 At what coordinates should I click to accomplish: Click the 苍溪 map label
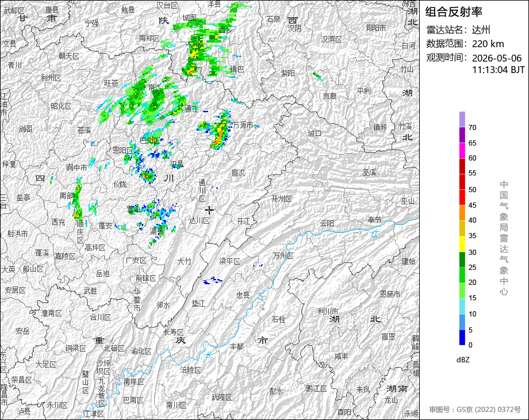point(85,130)
